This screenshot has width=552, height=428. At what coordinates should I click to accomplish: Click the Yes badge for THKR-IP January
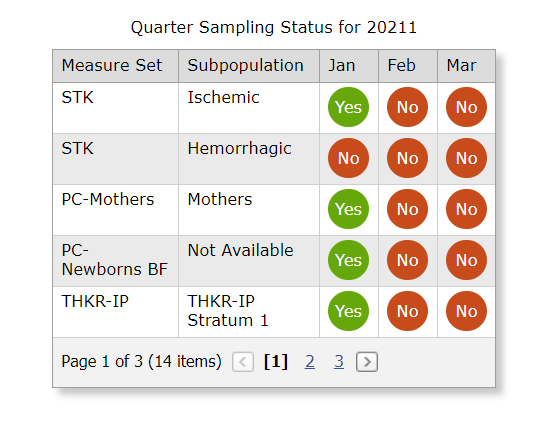point(348,311)
